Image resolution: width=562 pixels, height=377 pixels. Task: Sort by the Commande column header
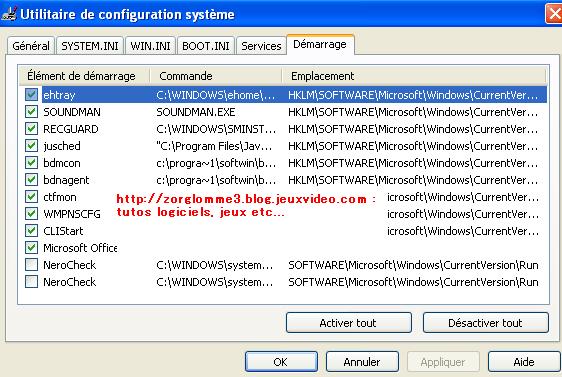(x=215, y=76)
